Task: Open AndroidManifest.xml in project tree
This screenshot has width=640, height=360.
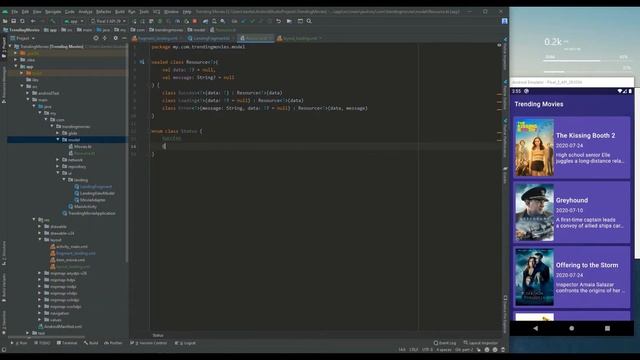Action: pyautogui.click(x=60, y=327)
